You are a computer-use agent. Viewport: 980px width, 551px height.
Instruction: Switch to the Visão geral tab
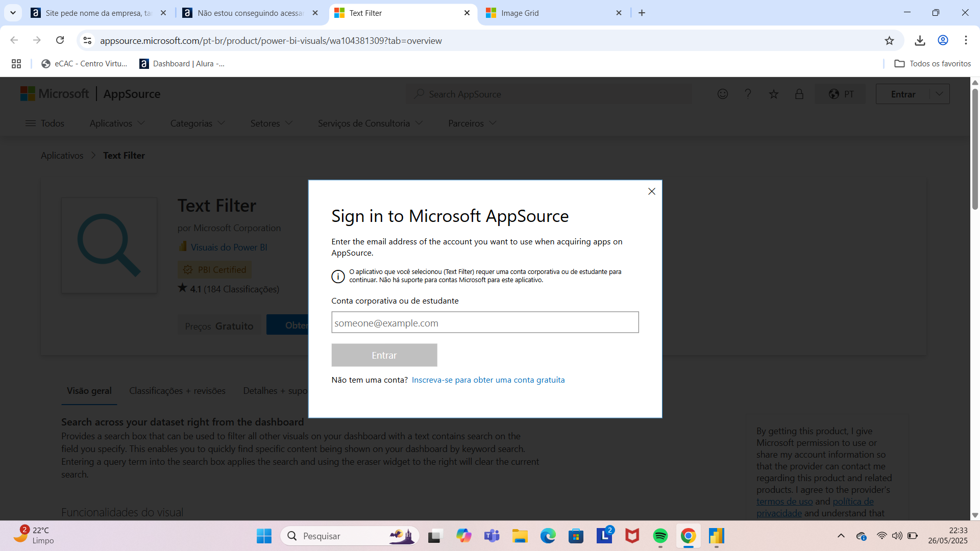point(89,391)
